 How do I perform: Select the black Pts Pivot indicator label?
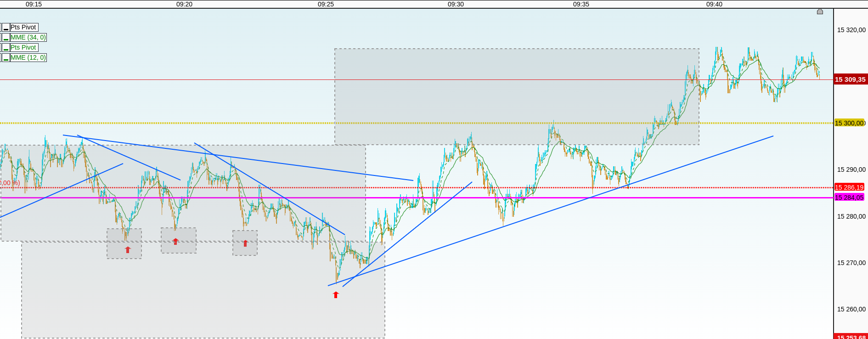(x=23, y=28)
